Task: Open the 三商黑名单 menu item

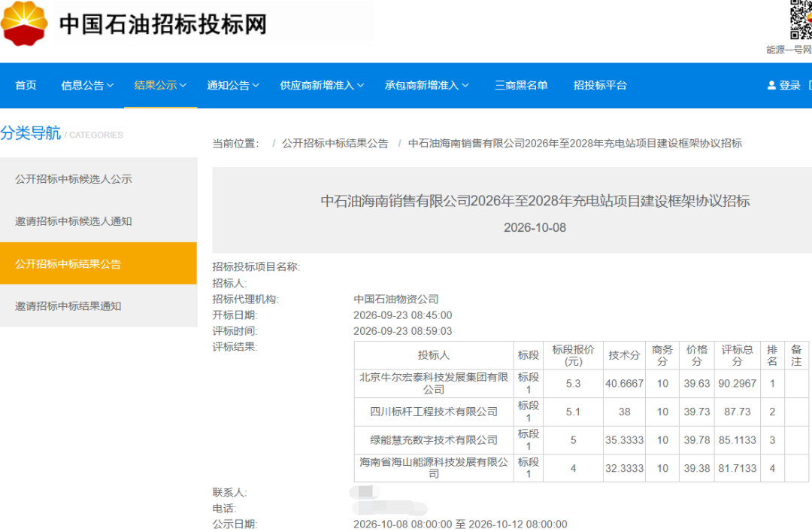Action: coord(521,86)
